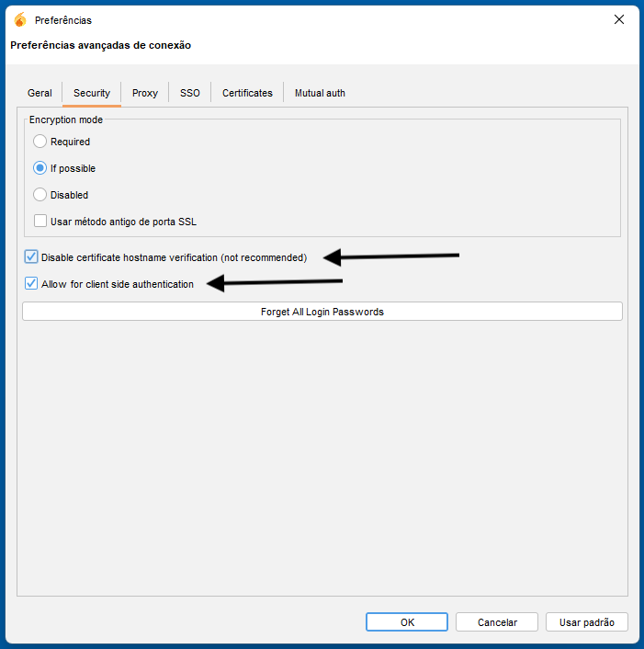Screen dimensions: 644x649
Task: Click the Encryption mode group label
Action: click(66, 120)
